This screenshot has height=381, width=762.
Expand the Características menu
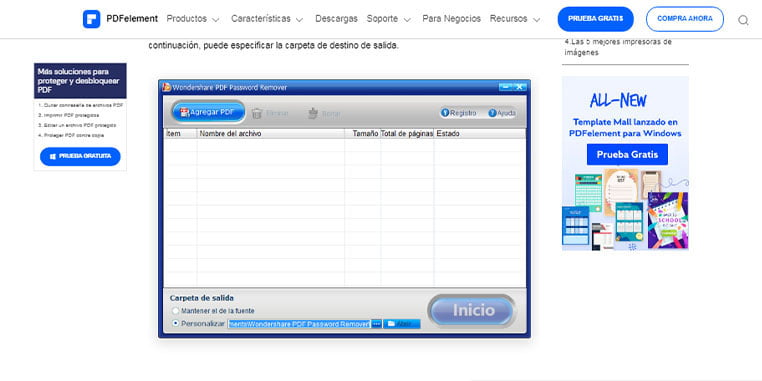(267, 19)
